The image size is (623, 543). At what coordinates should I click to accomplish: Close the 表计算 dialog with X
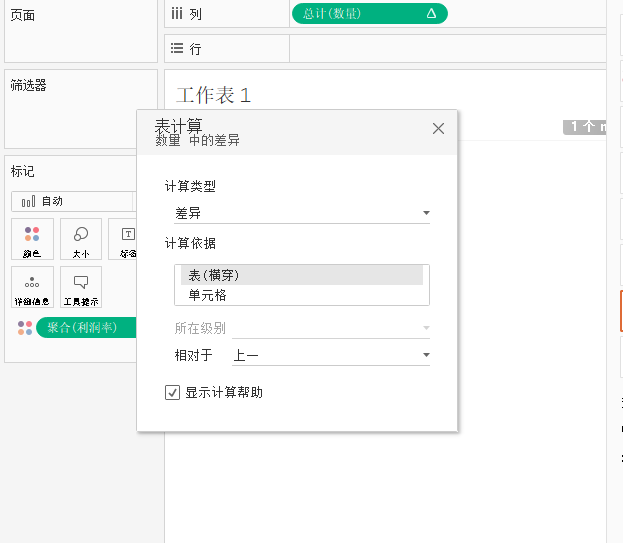[x=438, y=128]
